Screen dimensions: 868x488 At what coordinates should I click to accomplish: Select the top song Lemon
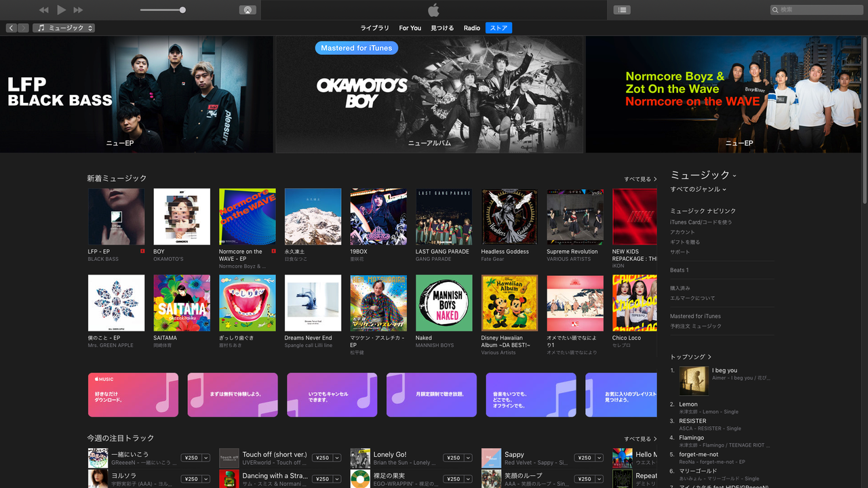(688, 405)
